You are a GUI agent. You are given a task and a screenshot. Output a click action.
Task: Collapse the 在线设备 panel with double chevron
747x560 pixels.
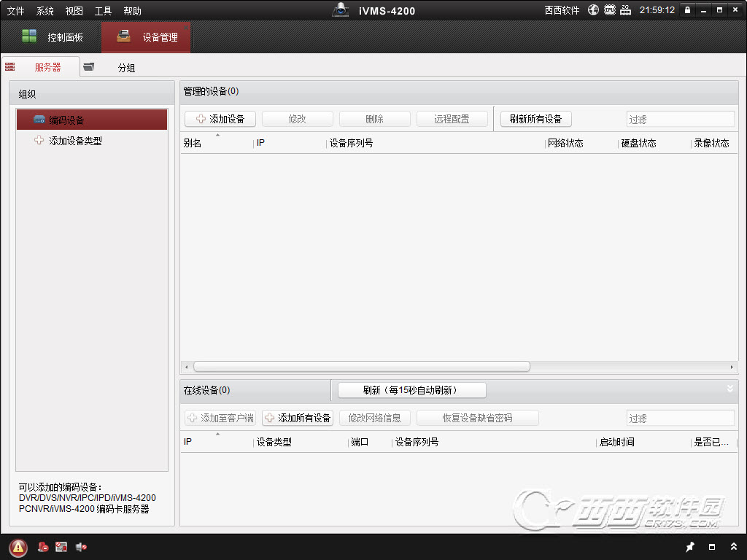coord(729,390)
